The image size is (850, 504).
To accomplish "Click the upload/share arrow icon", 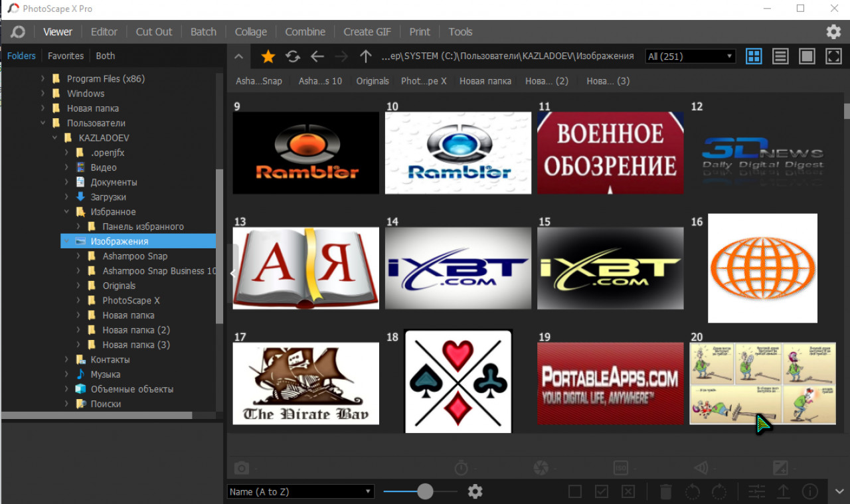I will click(784, 491).
